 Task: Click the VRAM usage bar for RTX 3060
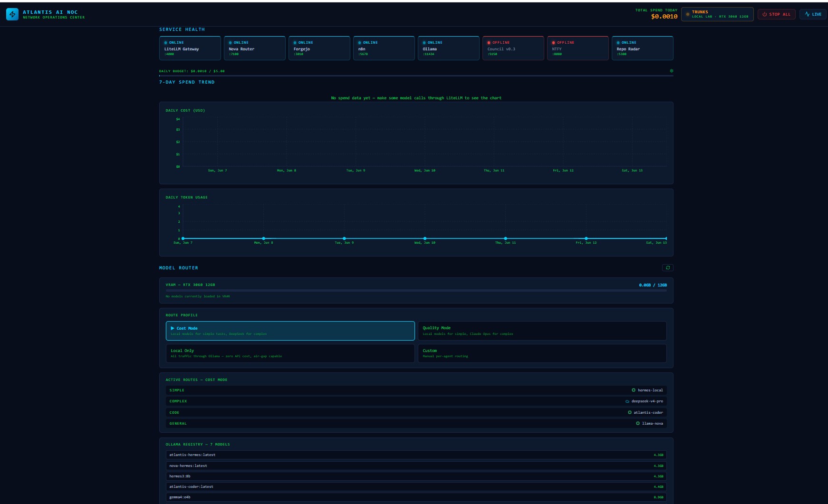click(x=416, y=290)
